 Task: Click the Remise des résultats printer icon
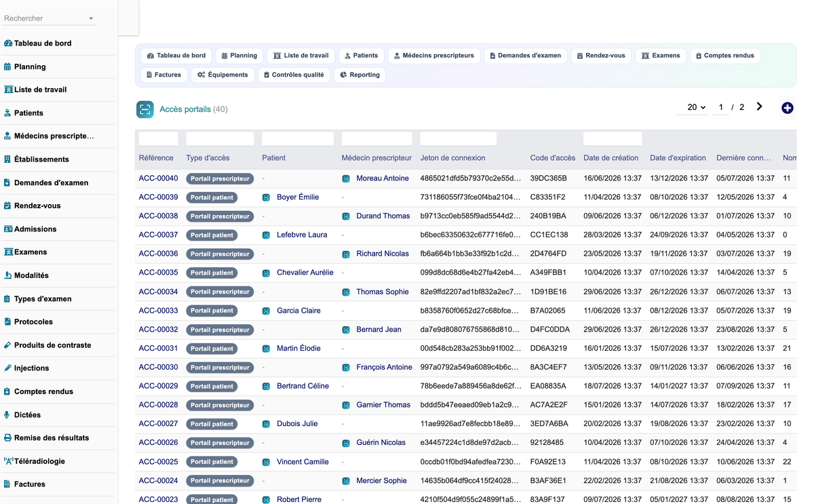click(7, 438)
